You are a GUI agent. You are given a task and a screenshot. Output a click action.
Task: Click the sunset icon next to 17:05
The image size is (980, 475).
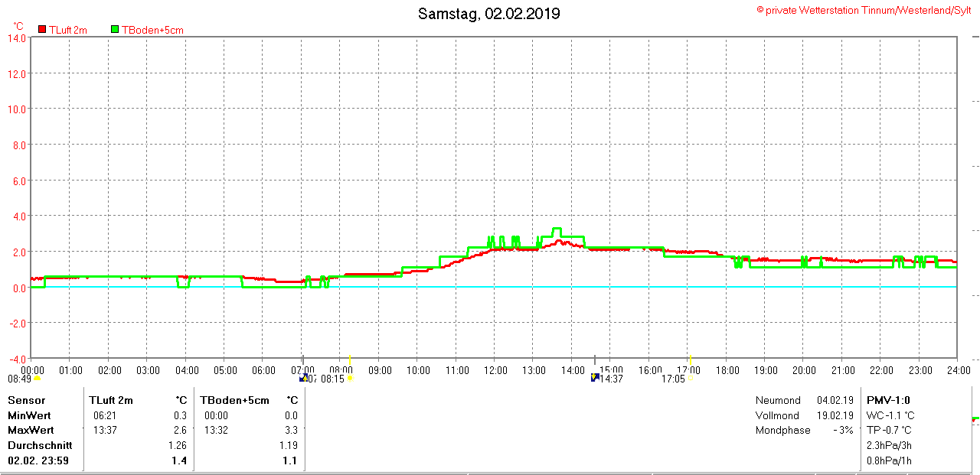coord(690,378)
